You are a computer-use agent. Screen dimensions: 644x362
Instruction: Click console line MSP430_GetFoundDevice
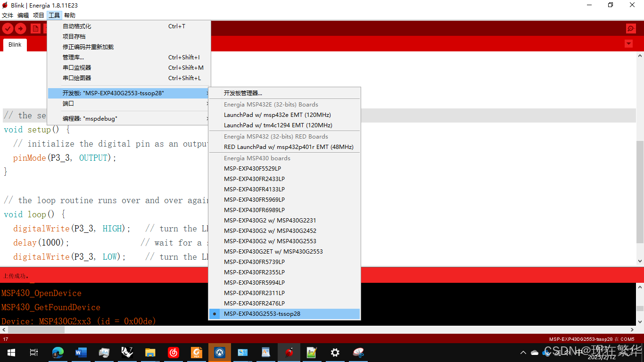[x=51, y=307]
